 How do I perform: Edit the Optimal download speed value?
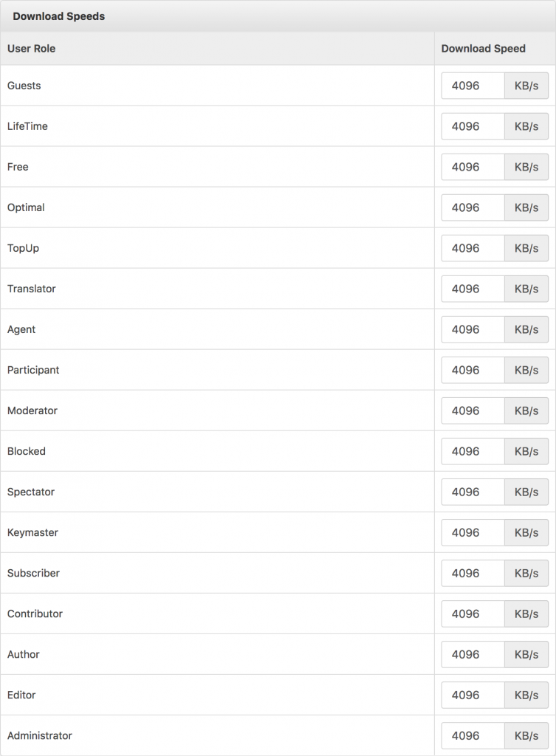(x=472, y=207)
